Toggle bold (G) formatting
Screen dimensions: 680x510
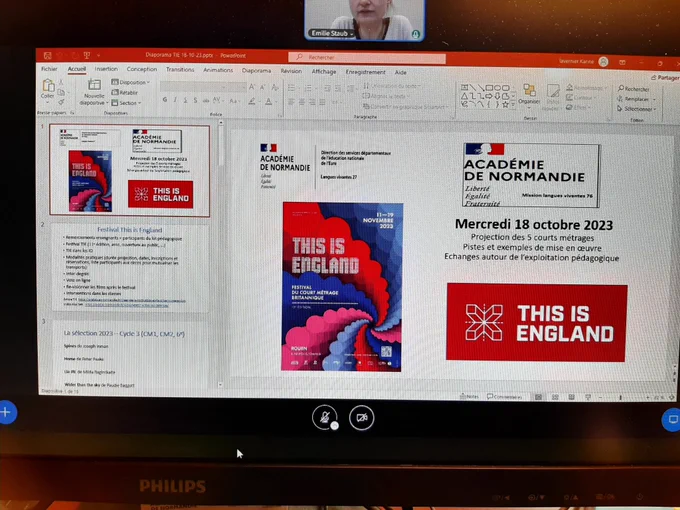pos(165,100)
